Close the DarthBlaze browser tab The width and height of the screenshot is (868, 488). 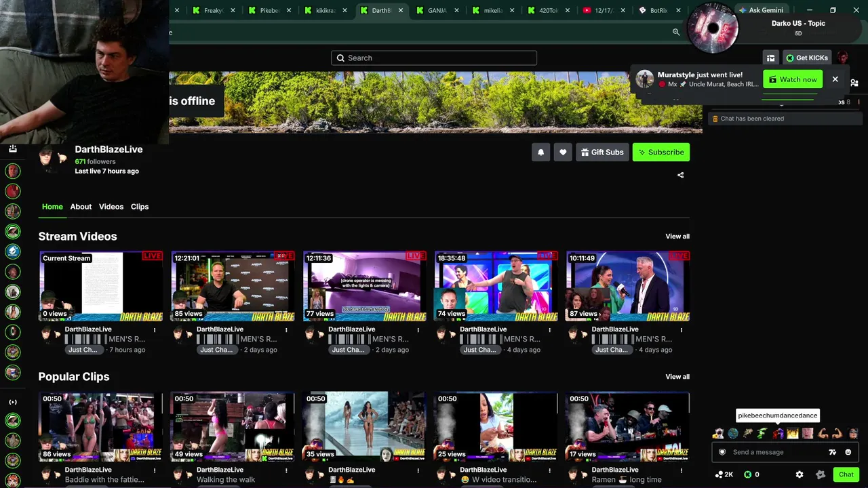click(x=400, y=10)
